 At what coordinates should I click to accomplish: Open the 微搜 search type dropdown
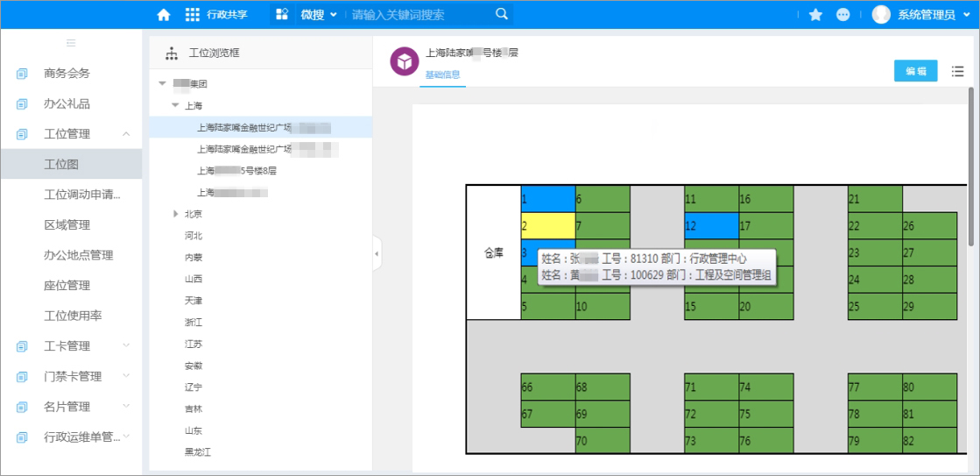tap(318, 15)
